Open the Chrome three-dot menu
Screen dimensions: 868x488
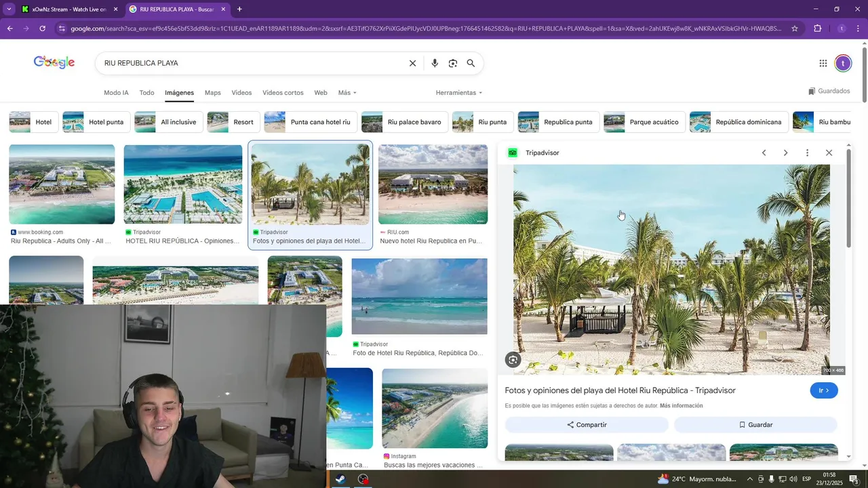[859, 28]
